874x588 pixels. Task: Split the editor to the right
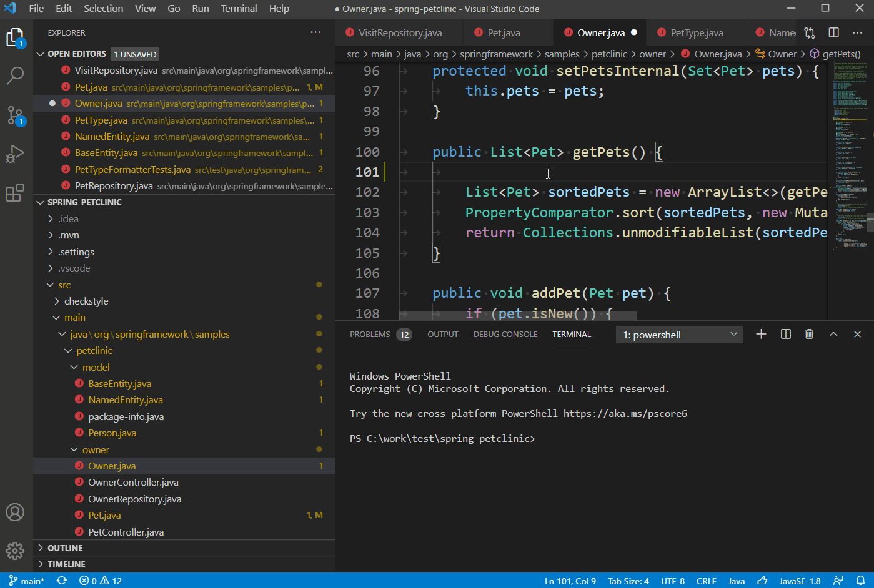[x=833, y=32]
